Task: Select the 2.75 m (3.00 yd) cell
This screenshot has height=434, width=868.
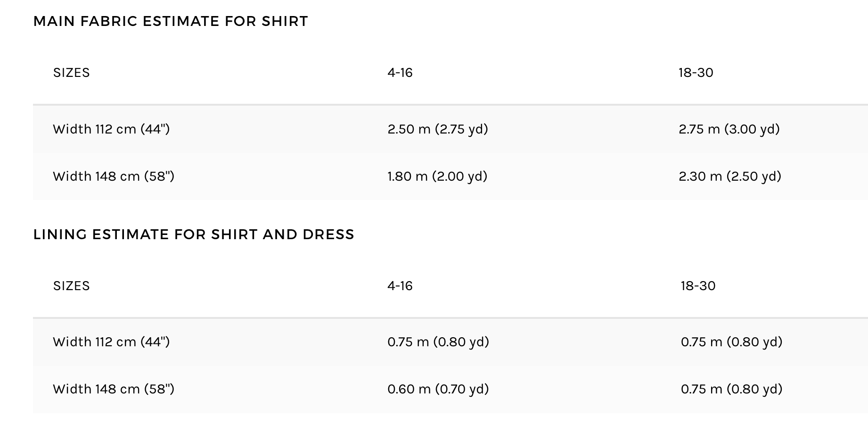Action: coord(729,129)
